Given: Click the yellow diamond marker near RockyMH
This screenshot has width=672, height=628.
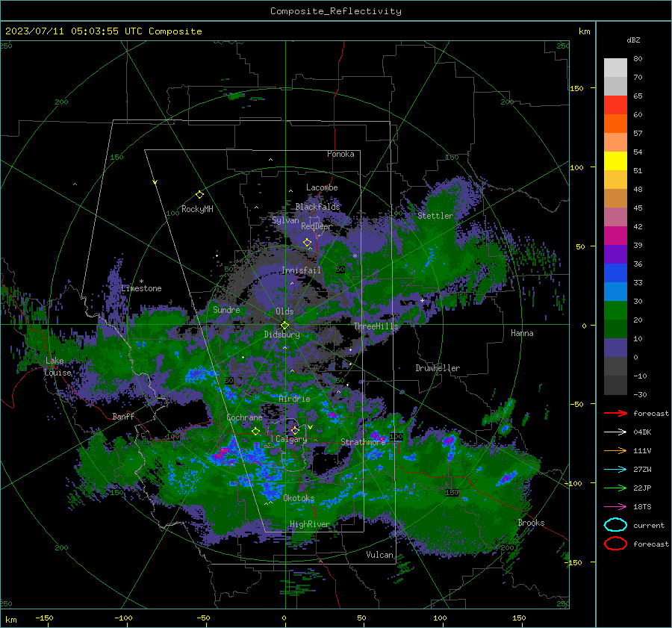Looking at the screenshot, I should tap(199, 195).
